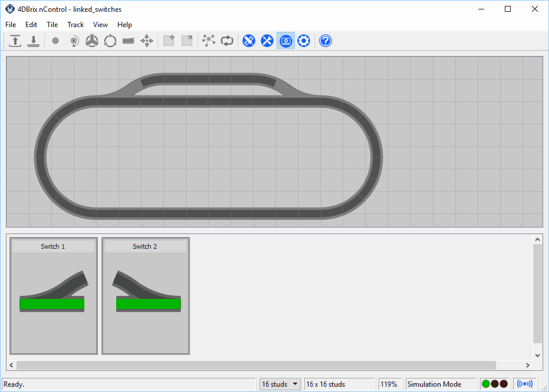Open the 16 studs grid size dropdown
This screenshot has height=392, width=549.
click(280, 384)
